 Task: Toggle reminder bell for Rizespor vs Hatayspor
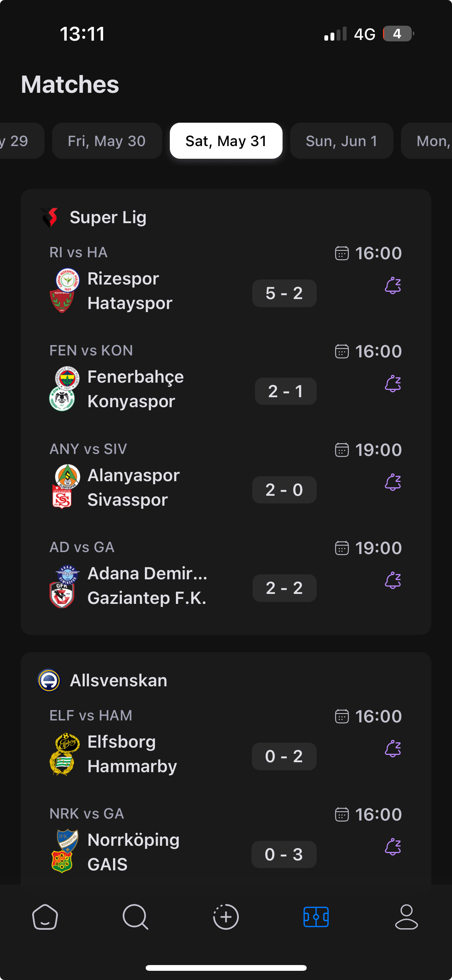393,286
